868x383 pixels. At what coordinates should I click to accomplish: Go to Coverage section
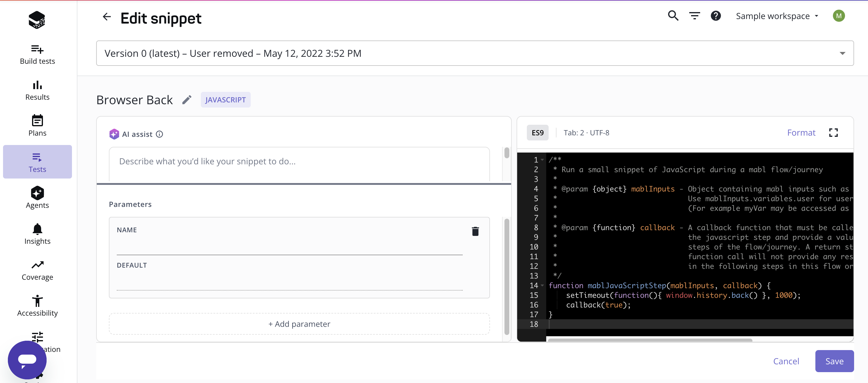coord(38,270)
